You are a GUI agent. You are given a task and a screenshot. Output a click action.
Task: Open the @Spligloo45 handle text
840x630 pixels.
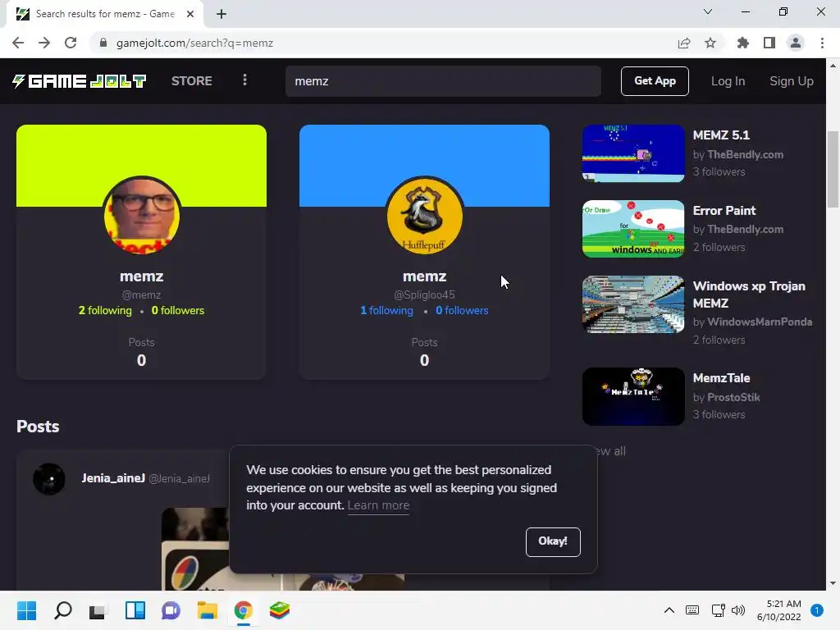[x=424, y=294]
